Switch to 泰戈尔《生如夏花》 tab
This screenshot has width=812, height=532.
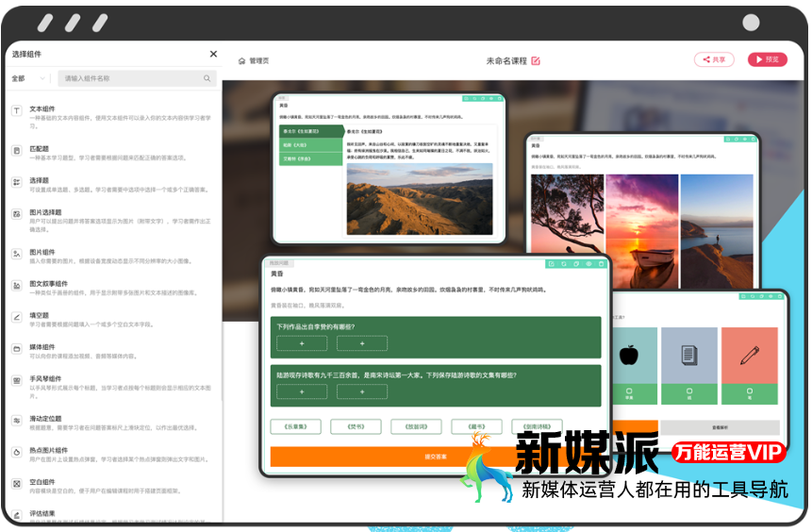point(310,131)
